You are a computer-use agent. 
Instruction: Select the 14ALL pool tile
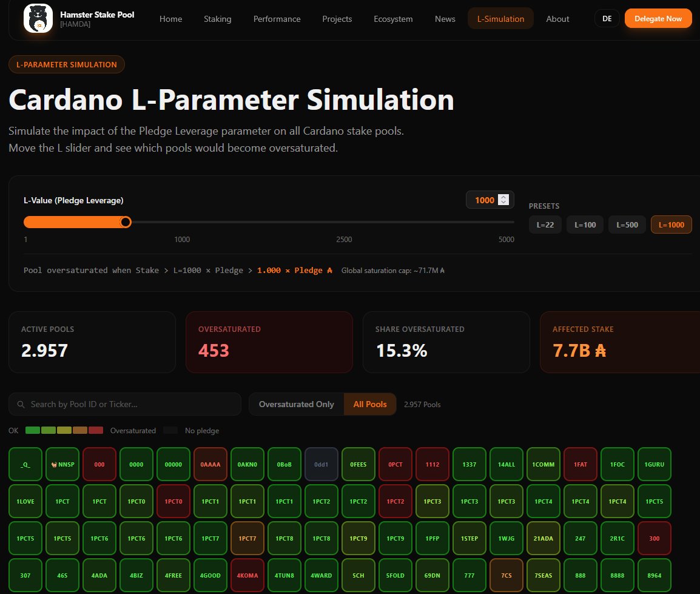[506, 464]
